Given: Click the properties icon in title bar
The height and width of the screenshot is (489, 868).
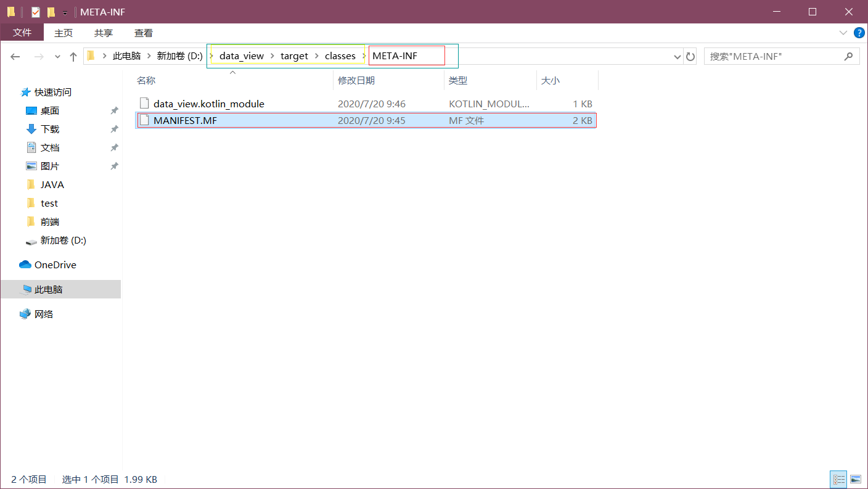Looking at the screenshot, I should tap(36, 12).
